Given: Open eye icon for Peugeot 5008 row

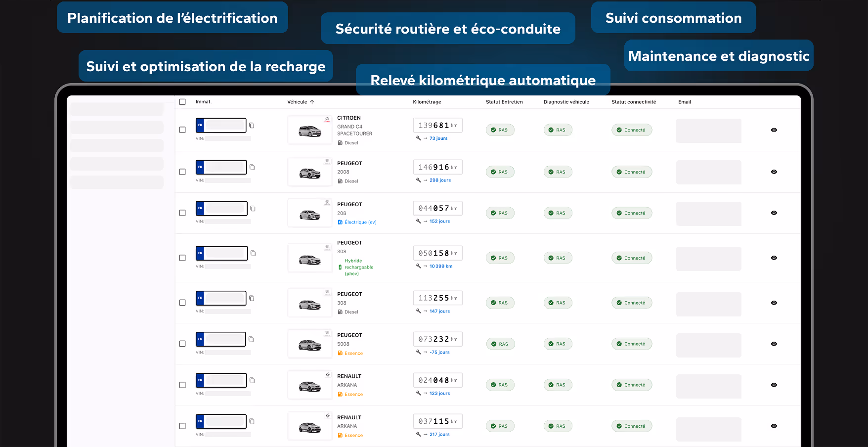Looking at the screenshot, I should (x=774, y=344).
